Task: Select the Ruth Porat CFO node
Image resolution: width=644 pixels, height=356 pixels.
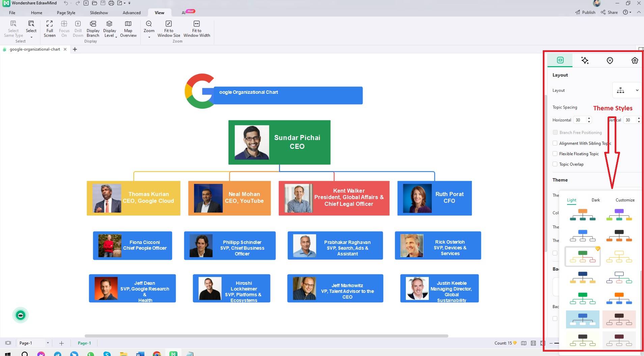Action: (x=435, y=198)
